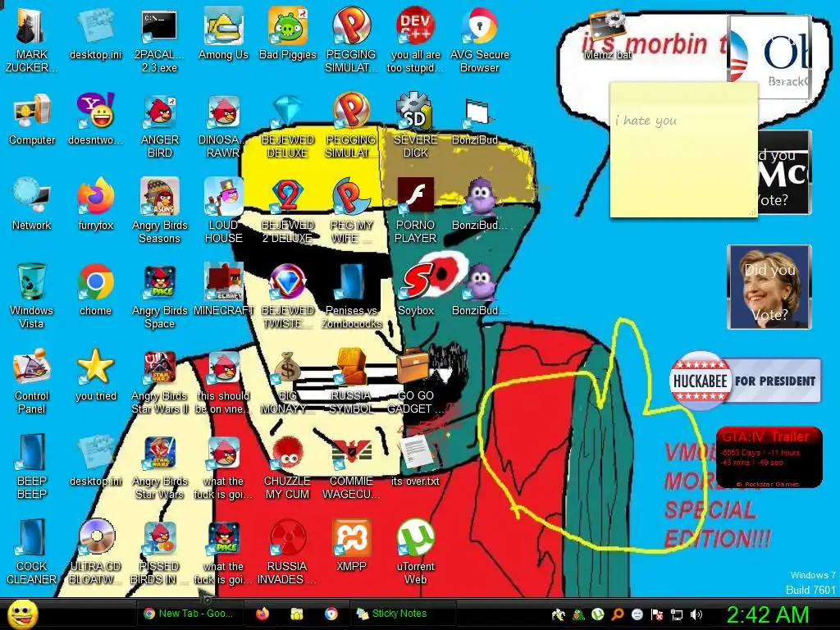Viewport: 840px width, 630px height.
Task: Click the banana tray icon
Action: (559, 615)
